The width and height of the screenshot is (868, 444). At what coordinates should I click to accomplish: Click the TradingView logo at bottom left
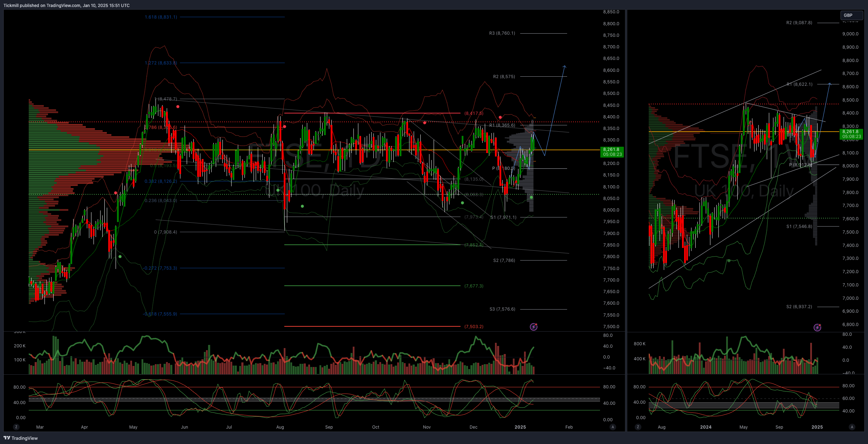coord(21,438)
